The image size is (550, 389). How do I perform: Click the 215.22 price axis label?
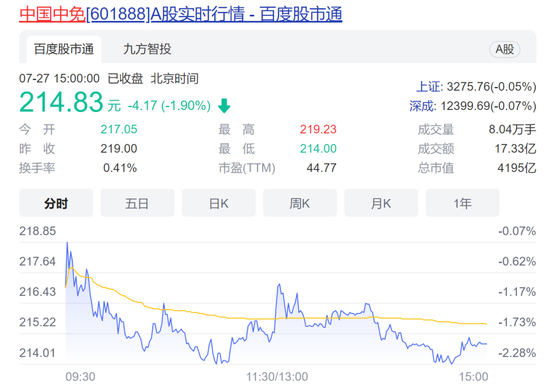coord(38,322)
